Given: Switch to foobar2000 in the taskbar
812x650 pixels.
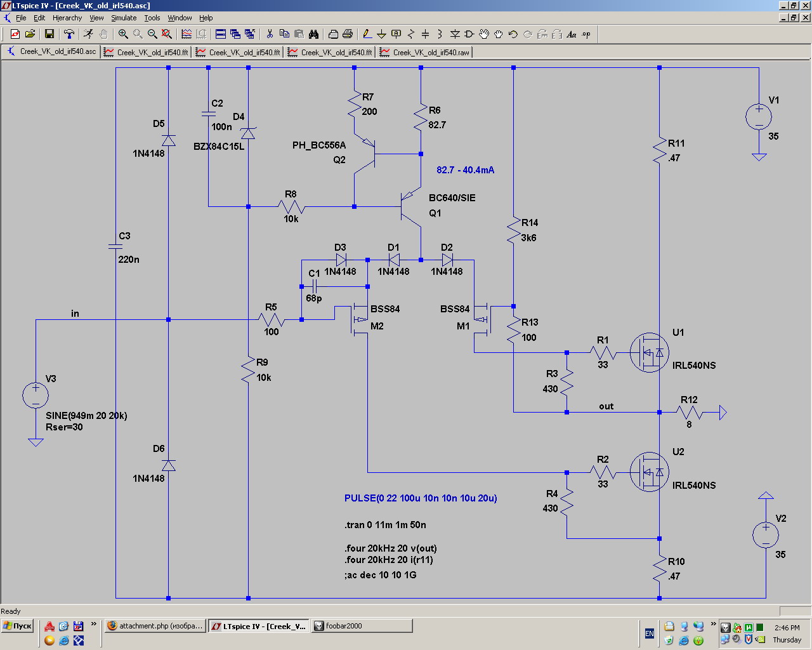Looking at the screenshot, I should pos(362,626).
